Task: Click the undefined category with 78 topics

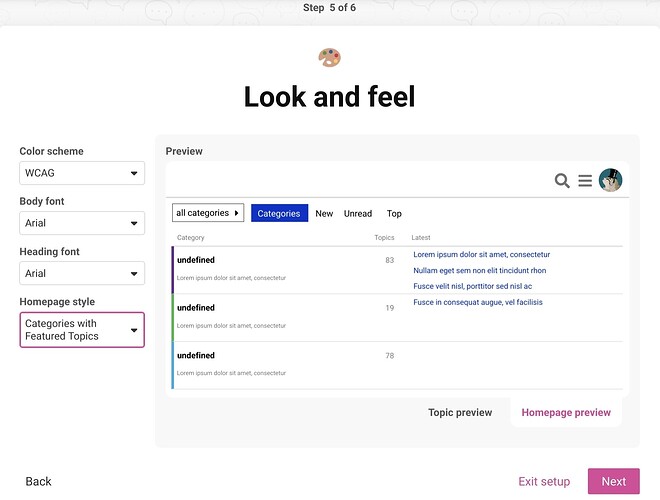Action: tap(196, 356)
